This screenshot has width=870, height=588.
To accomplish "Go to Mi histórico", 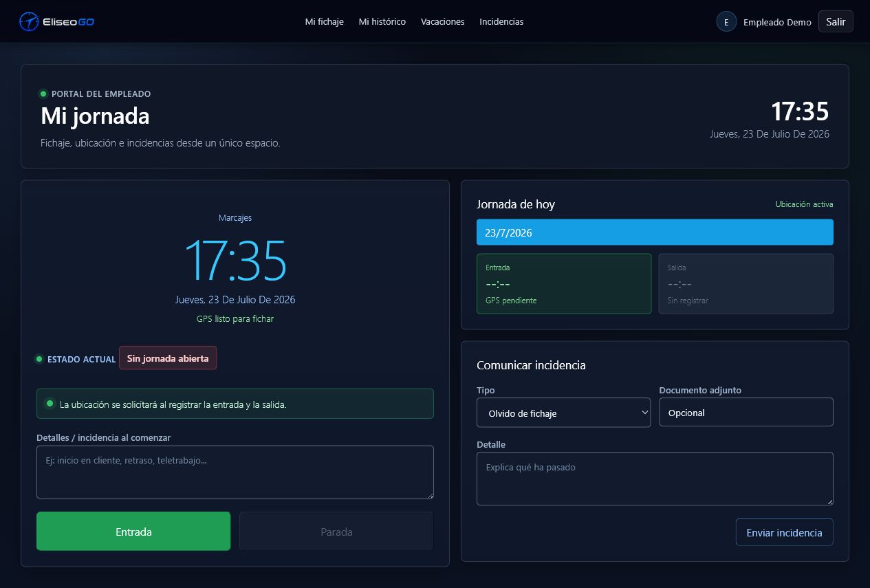I will point(382,21).
